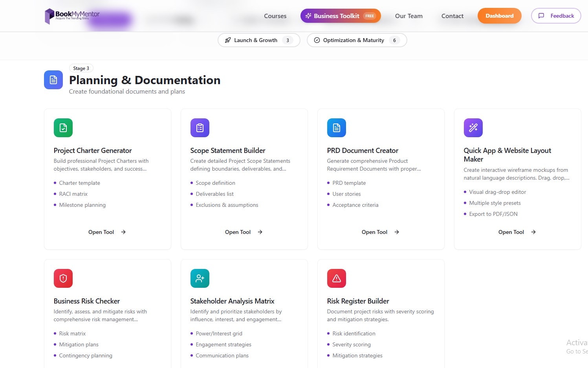The image size is (588, 368).
Task: Click the Business Risk Checker shield icon
Action: 63,278
